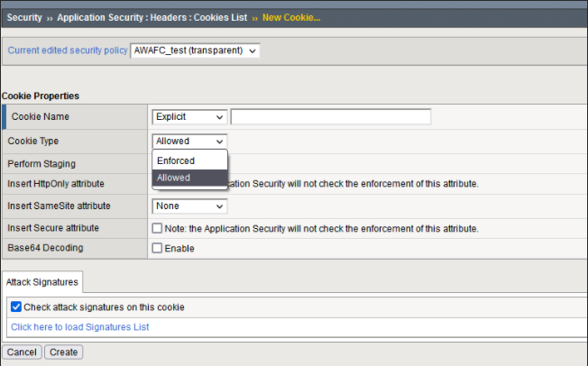Click here to load Signatures List link
This screenshot has width=588, height=366.
click(x=80, y=327)
